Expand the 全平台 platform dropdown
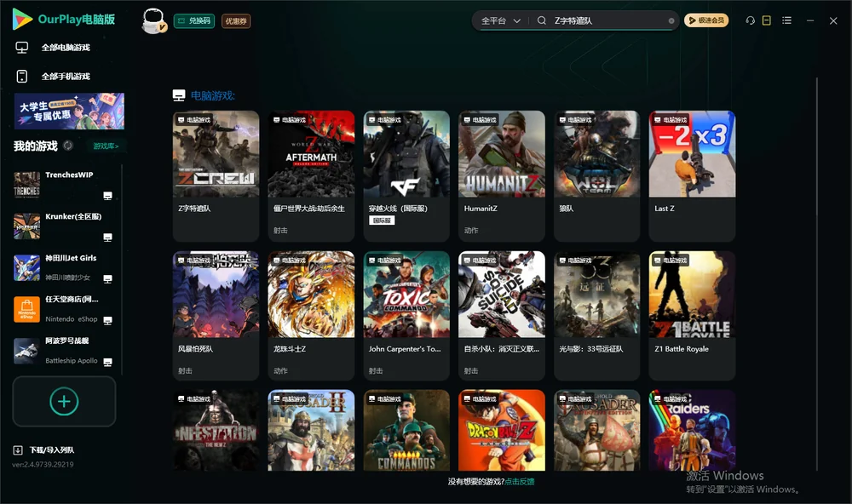 (500, 20)
